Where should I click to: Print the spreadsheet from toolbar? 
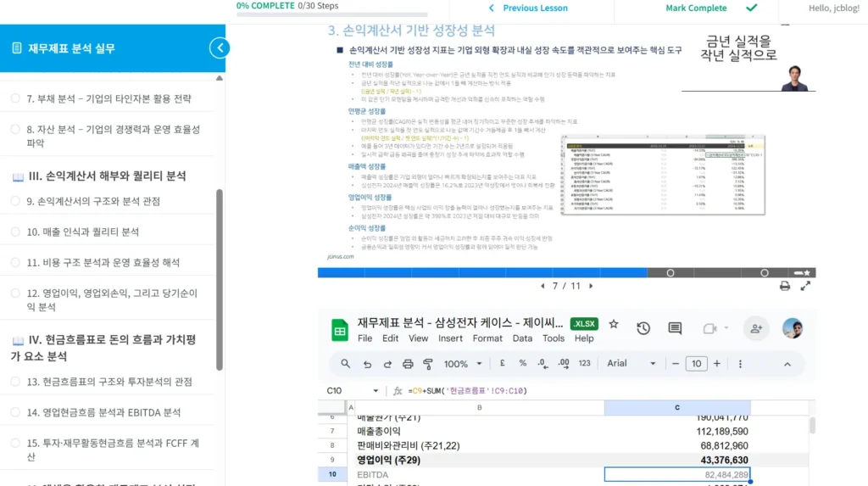pyautogui.click(x=408, y=364)
